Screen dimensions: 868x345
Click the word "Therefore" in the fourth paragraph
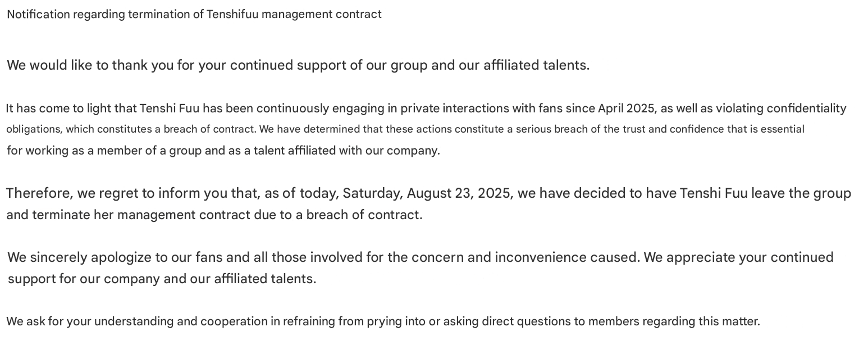tap(39, 193)
